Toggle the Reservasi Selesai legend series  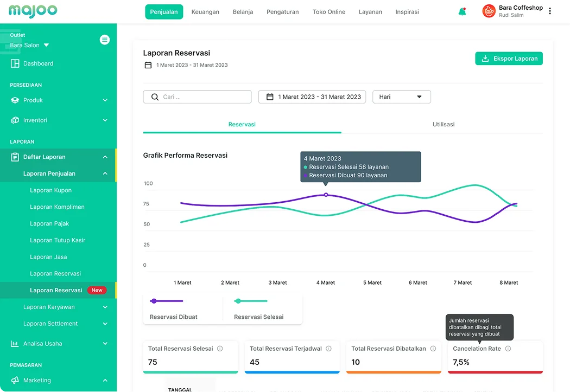tap(258, 308)
